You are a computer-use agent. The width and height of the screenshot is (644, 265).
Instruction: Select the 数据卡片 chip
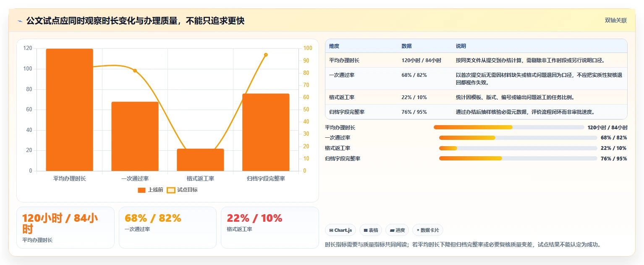click(427, 230)
